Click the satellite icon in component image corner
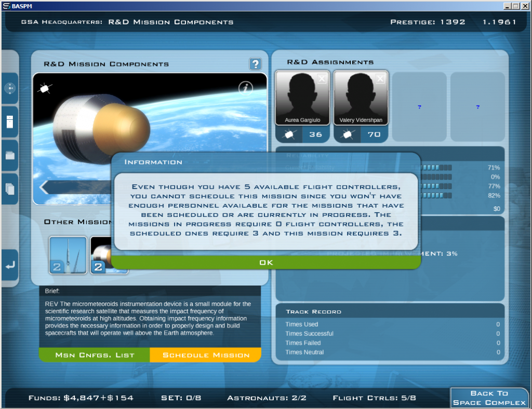Viewport: 532px width, 409px height. 45,88
